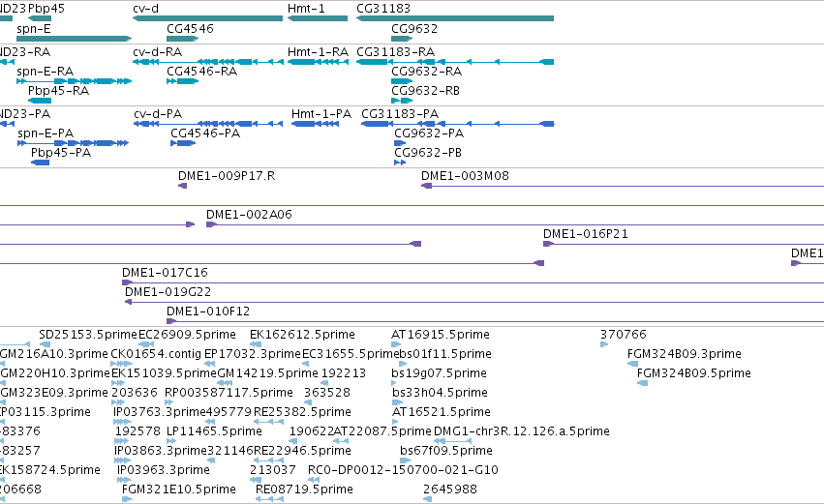This screenshot has height=504, width=824.
Task: Select the 203636 EST label
Action: click(x=135, y=393)
